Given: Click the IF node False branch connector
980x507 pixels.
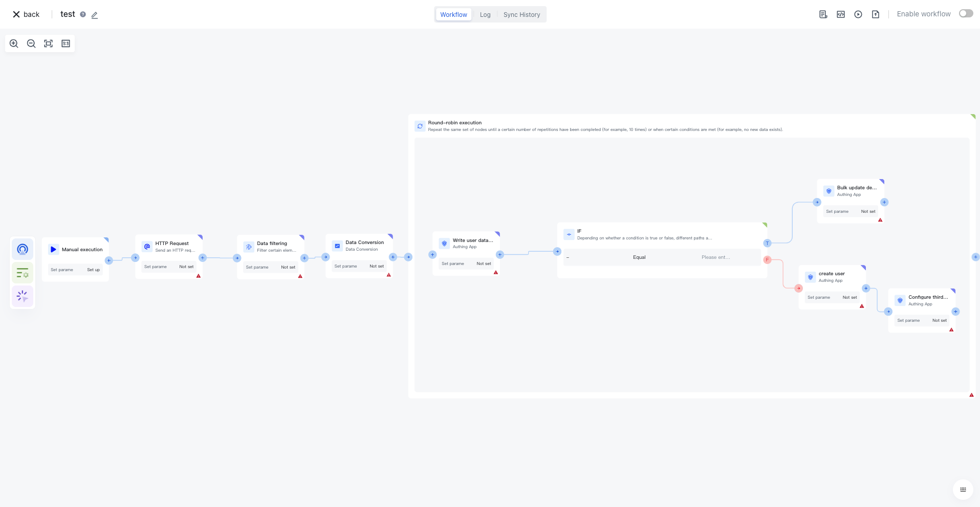Looking at the screenshot, I should [767, 260].
